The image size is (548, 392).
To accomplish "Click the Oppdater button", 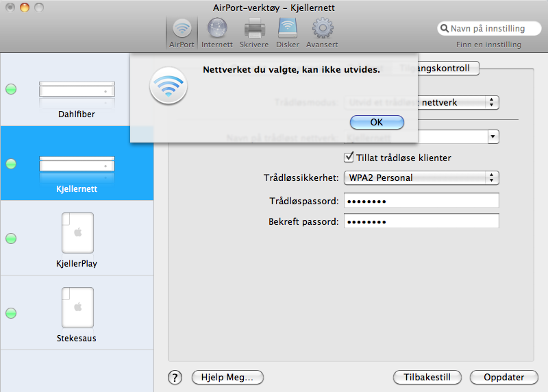I will click(x=504, y=378).
